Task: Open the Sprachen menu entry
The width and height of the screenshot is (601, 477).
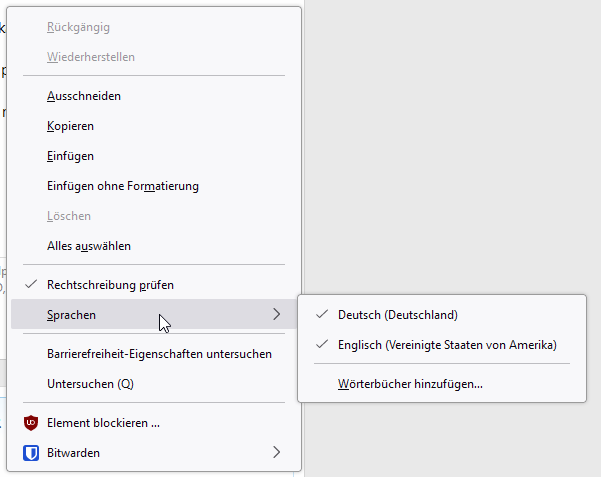Action: (154, 314)
